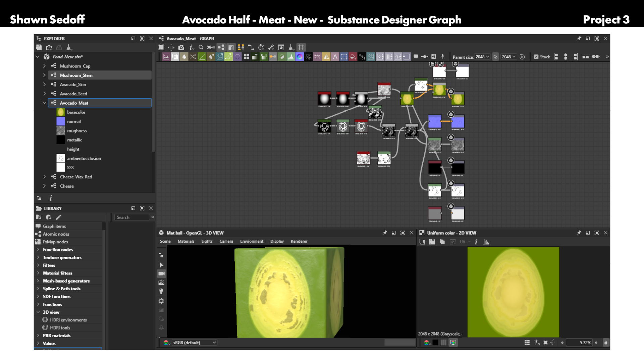Toggle the black background option in the 2D view

click(435, 343)
